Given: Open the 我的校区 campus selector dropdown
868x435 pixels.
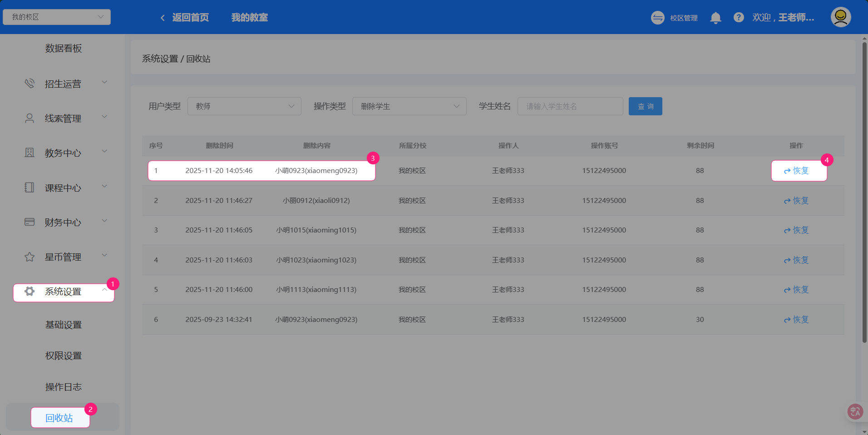Looking at the screenshot, I should point(56,17).
